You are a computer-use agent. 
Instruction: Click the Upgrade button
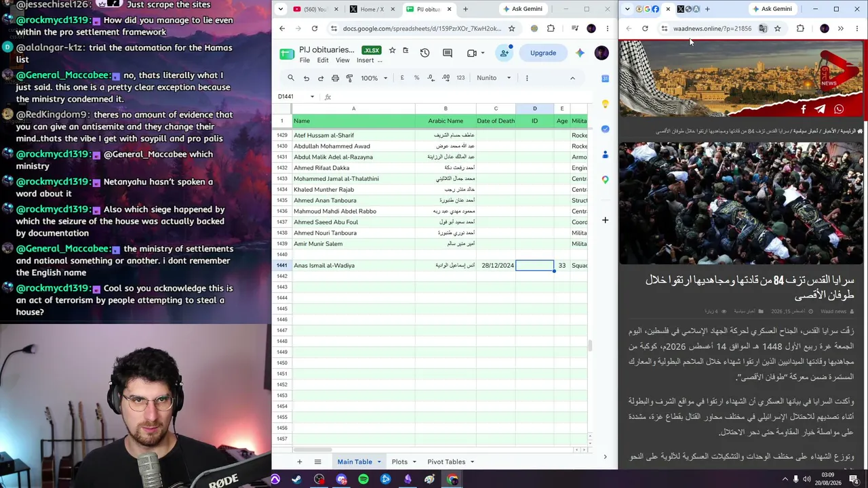pyautogui.click(x=543, y=53)
